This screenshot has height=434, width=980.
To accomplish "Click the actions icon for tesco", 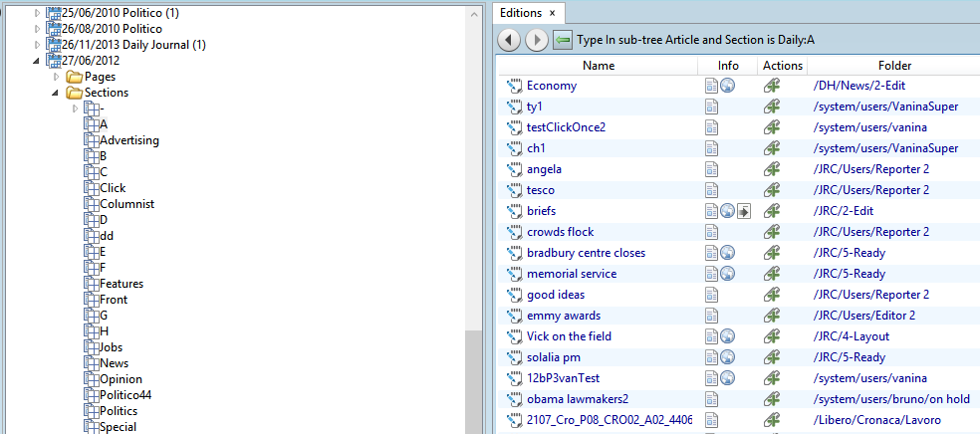I will [x=773, y=190].
